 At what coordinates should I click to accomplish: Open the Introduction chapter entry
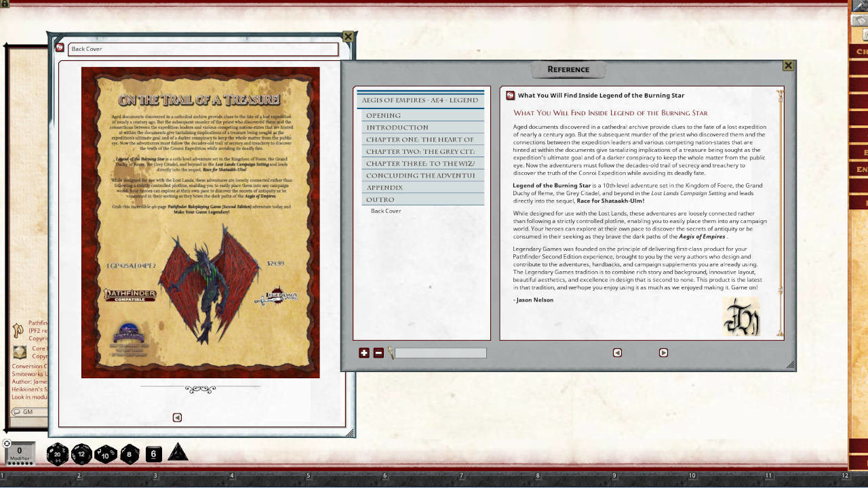[398, 127]
